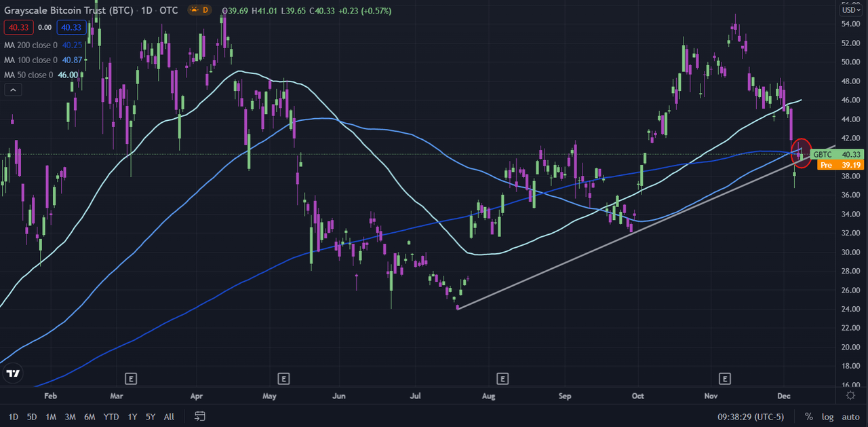Screen dimensions: 868x427
Task: Click the 30.00 price axis label
Action: coord(851,252)
